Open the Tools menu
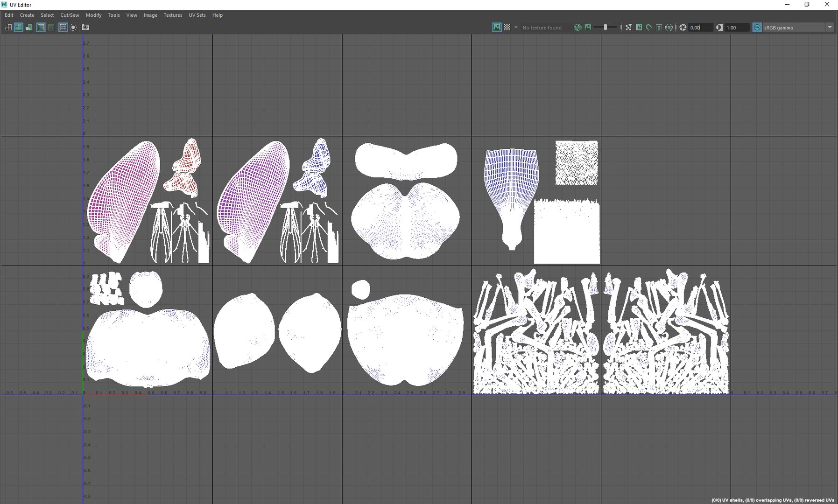Image resolution: width=838 pixels, height=504 pixels. (x=114, y=15)
